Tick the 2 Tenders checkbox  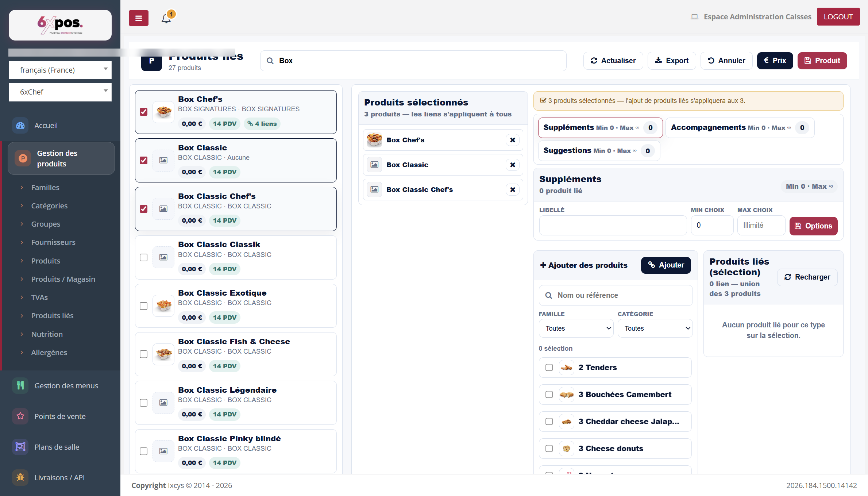click(x=549, y=368)
